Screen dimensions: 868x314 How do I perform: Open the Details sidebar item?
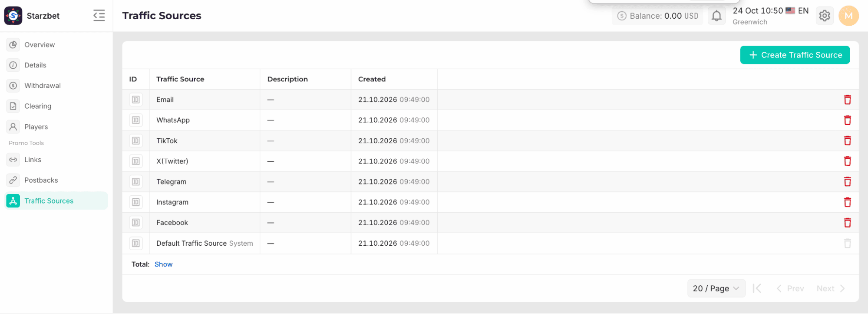[56, 65]
